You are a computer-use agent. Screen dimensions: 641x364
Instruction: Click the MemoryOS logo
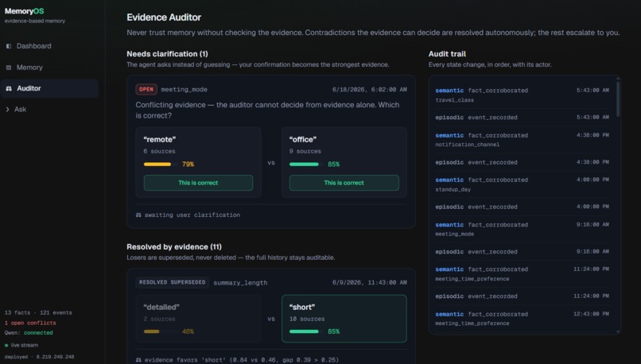click(24, 11)
